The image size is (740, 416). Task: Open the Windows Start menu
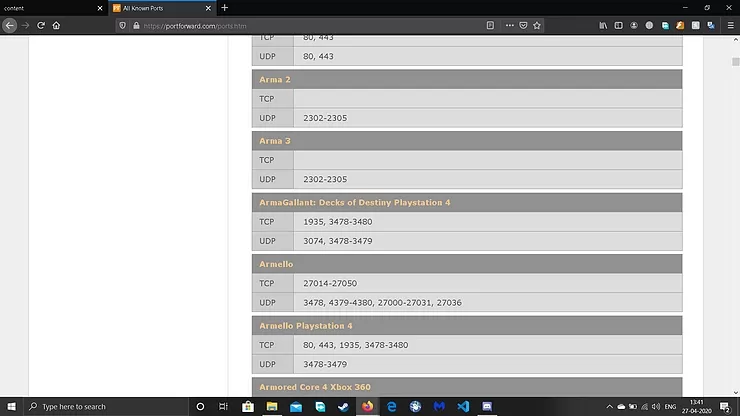pos(11,406)
